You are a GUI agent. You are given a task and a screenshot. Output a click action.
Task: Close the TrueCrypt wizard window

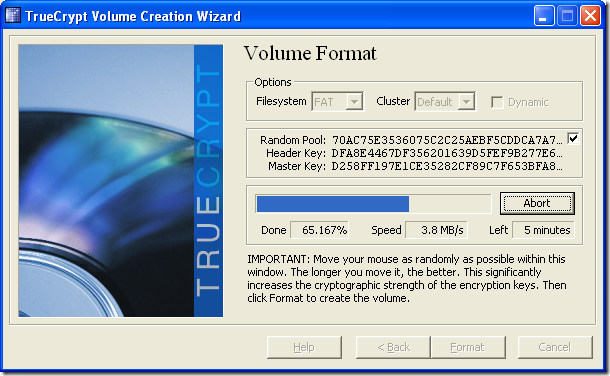(x=590, y=16)
